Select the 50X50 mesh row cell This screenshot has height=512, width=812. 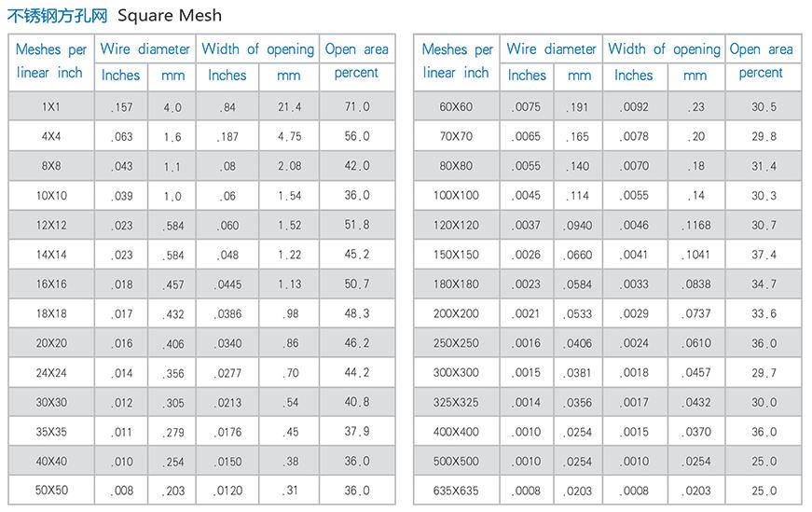(51, 491)
